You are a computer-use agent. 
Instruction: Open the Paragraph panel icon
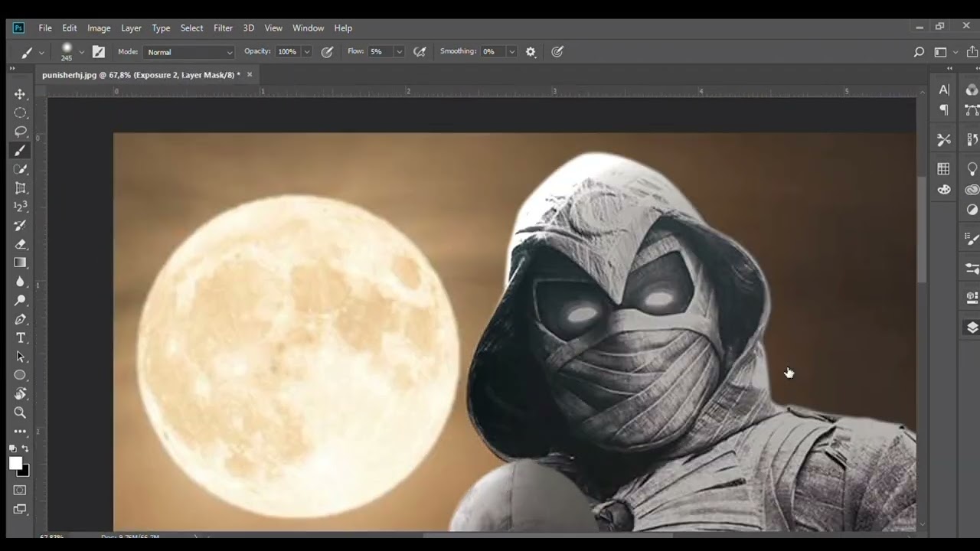(944, 109)
